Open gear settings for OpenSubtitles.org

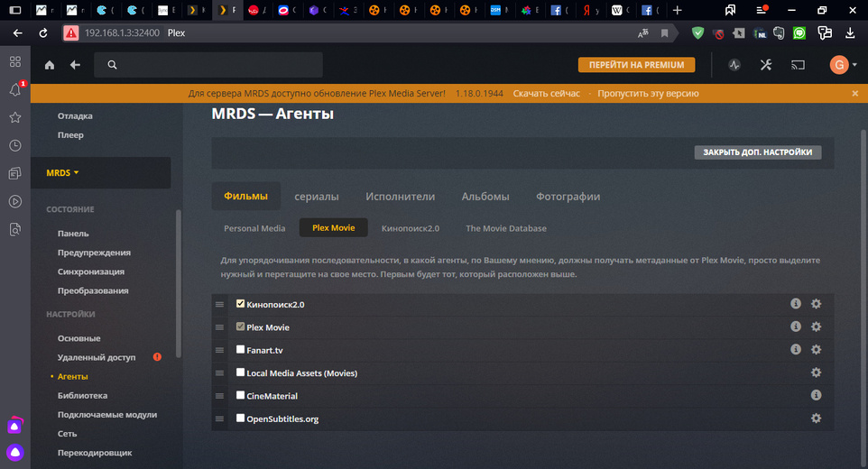(x=816, y=418)
